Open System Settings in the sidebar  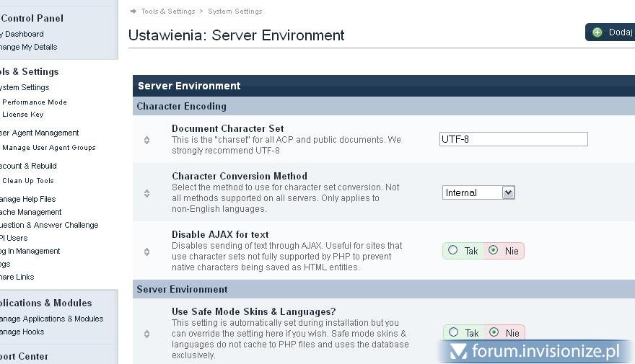[x=25, y=87]
